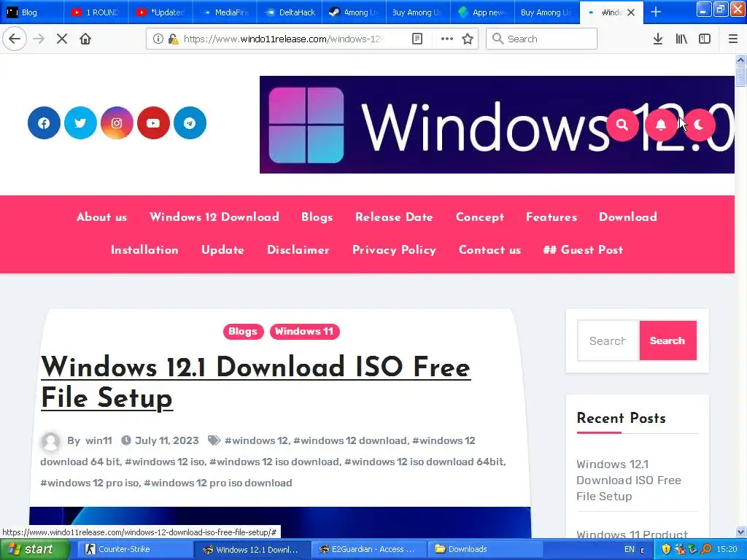Open the Downloads folder in taskbar

coord(485,550)
